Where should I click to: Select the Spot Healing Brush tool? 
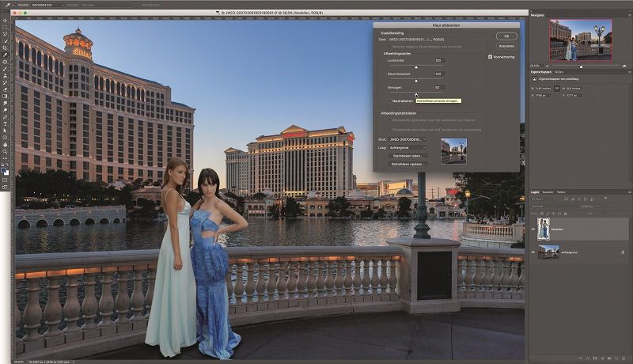coord(5,62)
